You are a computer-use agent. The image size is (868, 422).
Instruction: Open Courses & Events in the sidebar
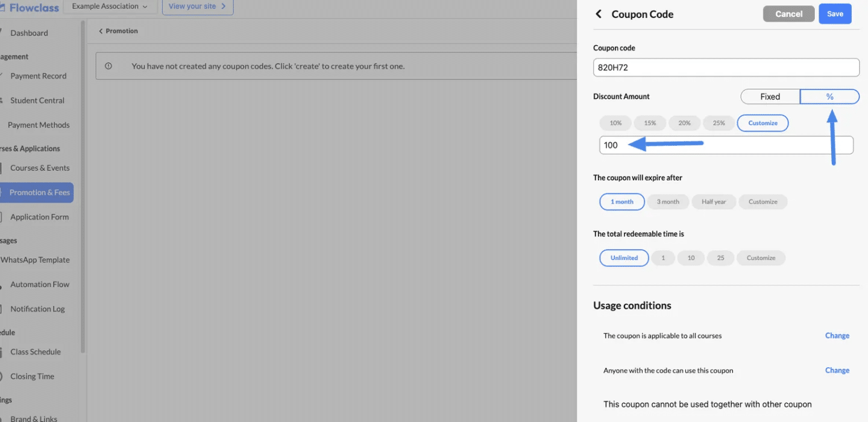(x=40, y=168)
